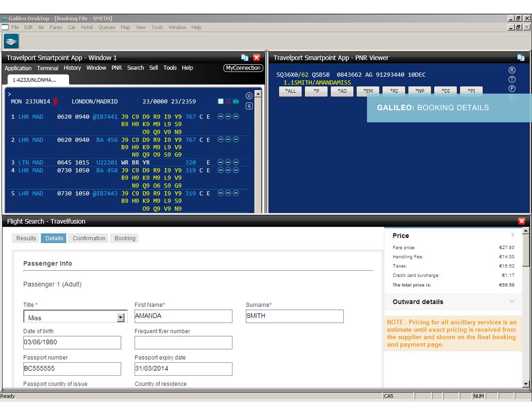This screenshot has height=416, width=532.
Task: Open Smartpoint Sell menu
Action: click(153, 68)
